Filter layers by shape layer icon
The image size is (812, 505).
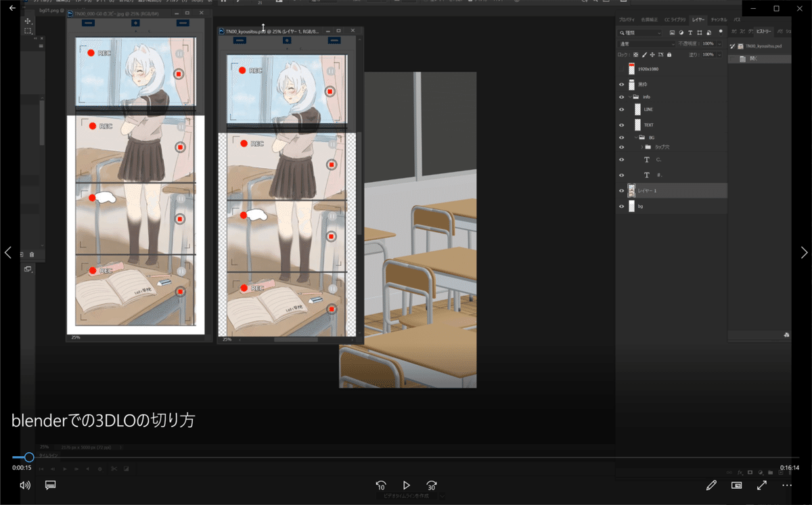tap(699, 32)
